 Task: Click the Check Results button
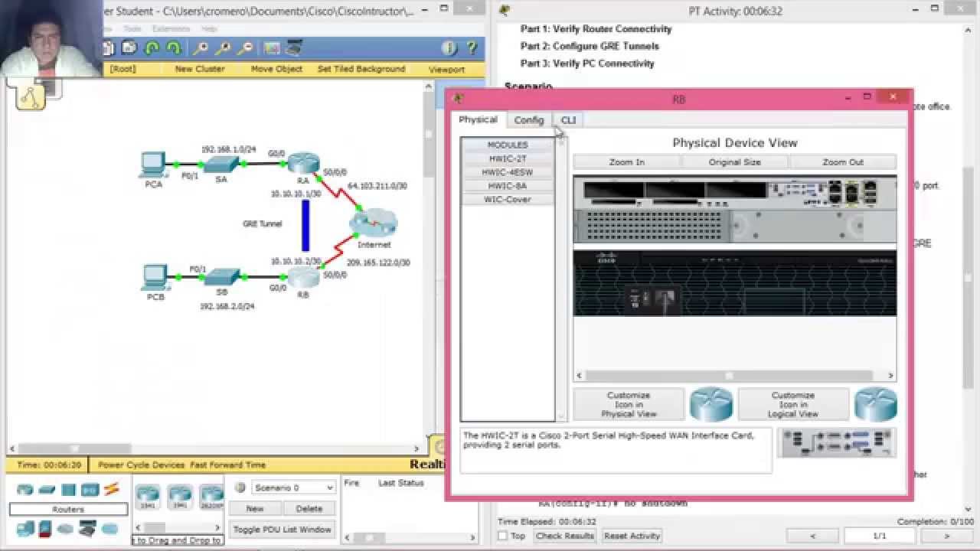(565, 536)
